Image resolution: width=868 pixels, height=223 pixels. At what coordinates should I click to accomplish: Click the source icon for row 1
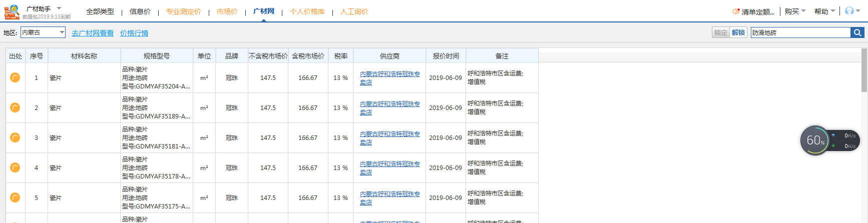15,77
